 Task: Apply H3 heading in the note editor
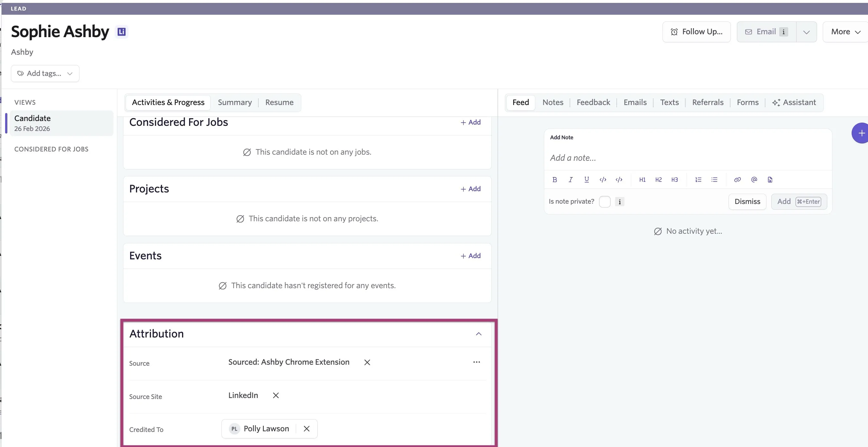675,179
